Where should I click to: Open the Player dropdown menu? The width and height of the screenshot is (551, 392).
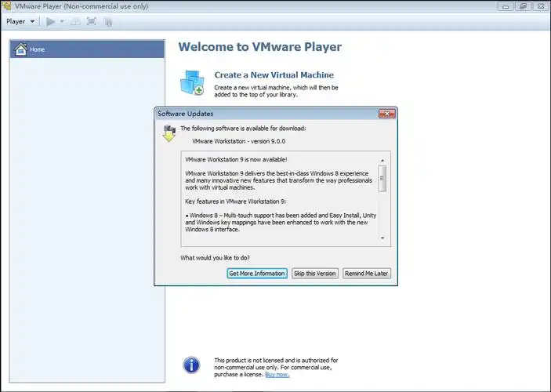click(20, 21)
